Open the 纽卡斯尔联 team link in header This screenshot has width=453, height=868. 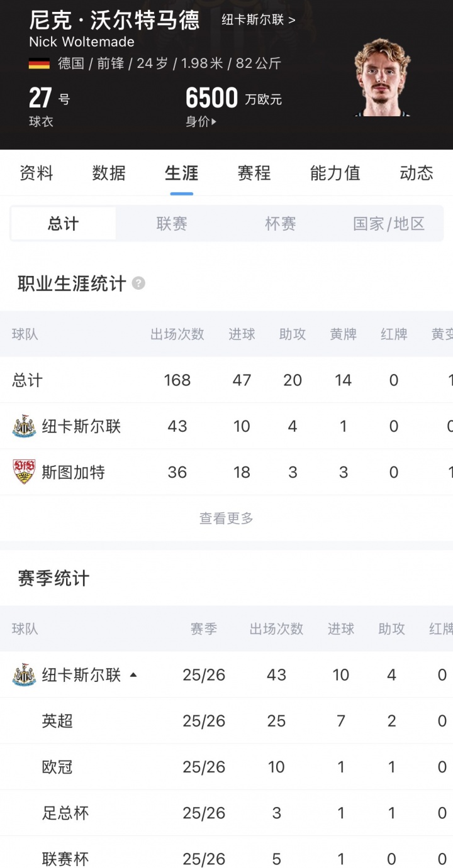(258, 19)
